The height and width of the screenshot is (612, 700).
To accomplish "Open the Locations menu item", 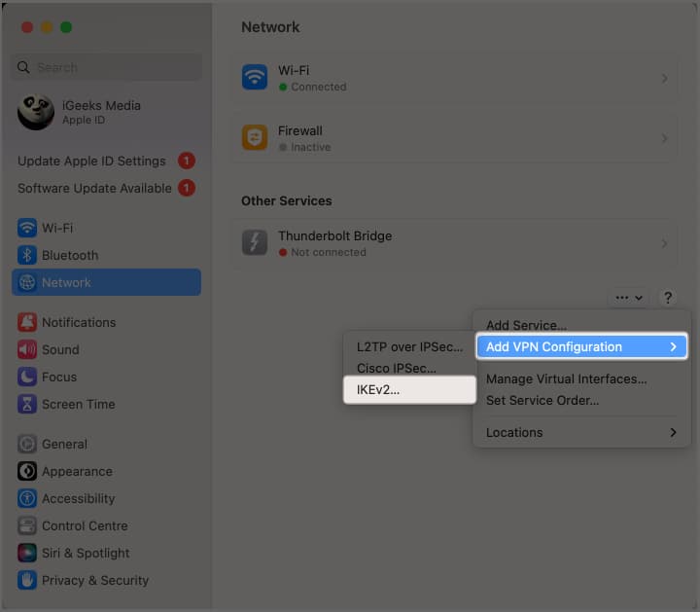I will tap(581, 432).
